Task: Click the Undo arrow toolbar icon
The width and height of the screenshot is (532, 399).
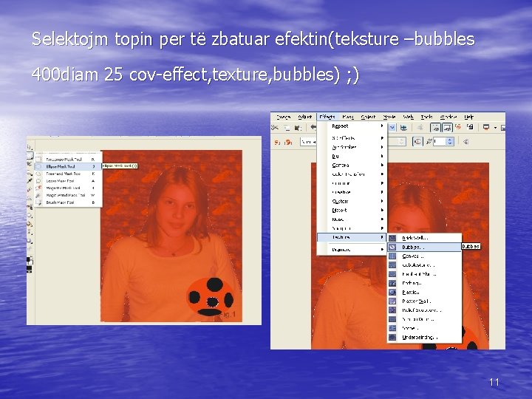Action: [x=313, y=128]
